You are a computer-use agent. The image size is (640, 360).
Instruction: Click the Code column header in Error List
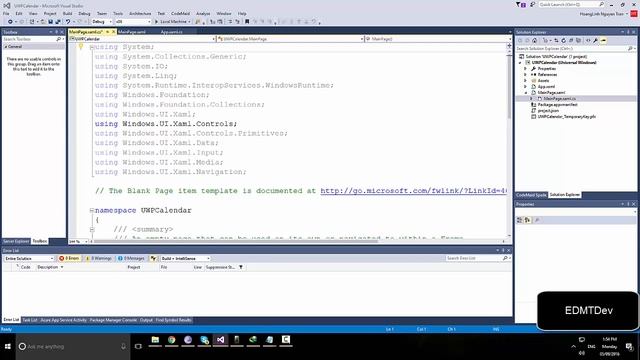25,267
